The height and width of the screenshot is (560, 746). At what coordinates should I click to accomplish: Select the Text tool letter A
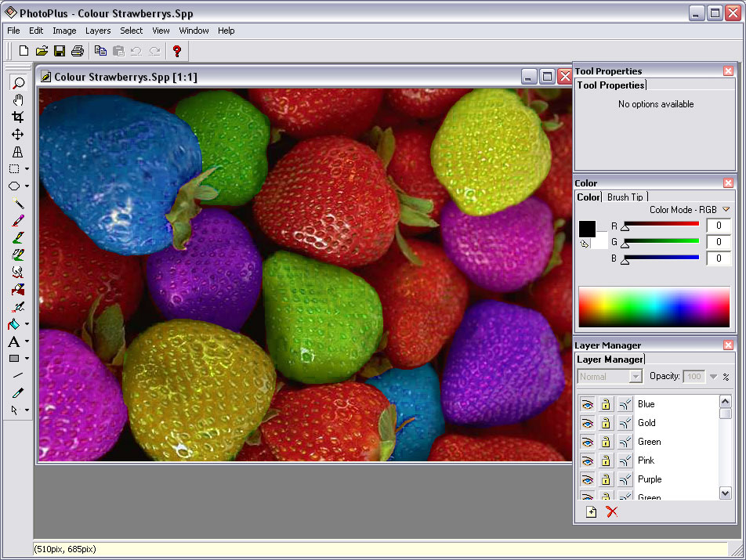pyautogui.click(x=14, y=341)
